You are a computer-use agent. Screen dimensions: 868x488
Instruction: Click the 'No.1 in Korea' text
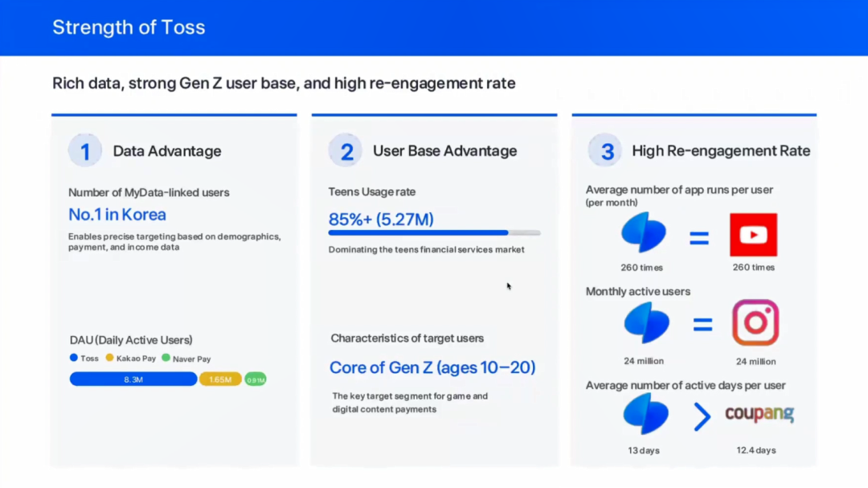[117, 215]
